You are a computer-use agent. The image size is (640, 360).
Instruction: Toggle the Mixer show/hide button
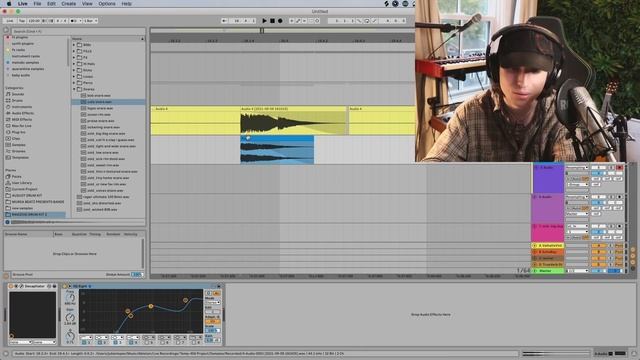pos(633,262)
